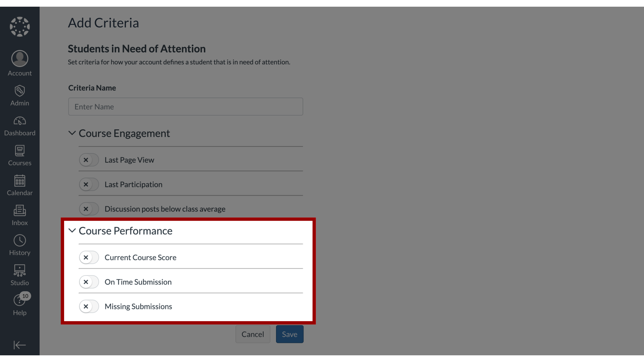Click the Cancel button
The width and height of the screenshot is (644, 362).
(253, 334)
